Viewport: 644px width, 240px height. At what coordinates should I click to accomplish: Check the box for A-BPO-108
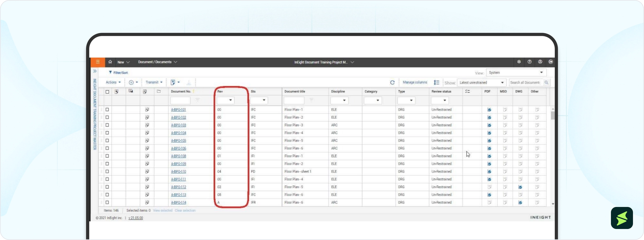pyautogui.click(x=107, y=156)
